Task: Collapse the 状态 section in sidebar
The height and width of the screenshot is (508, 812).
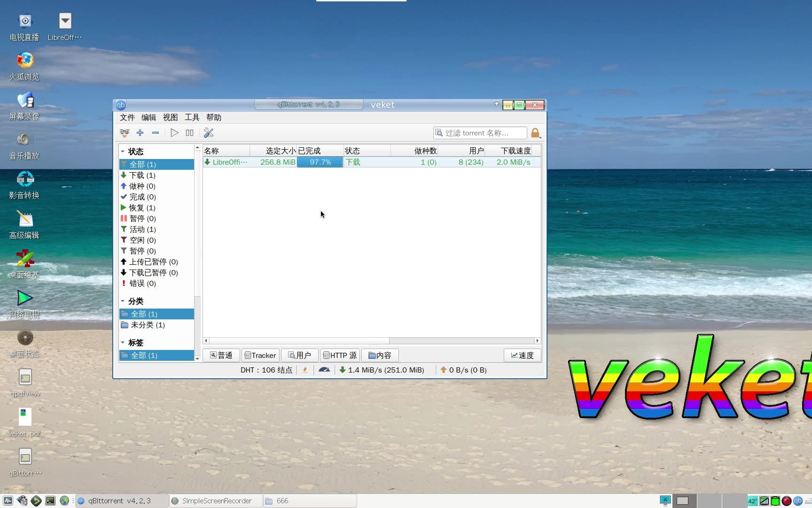Action: [123, 151]
